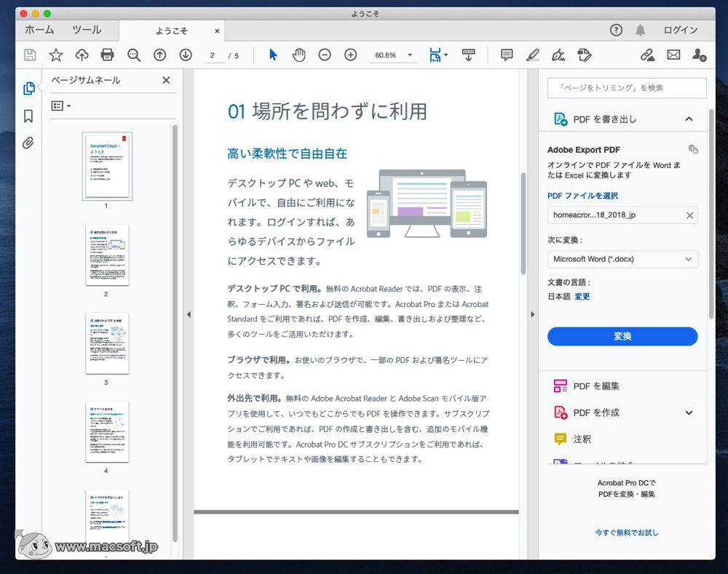Activate the hand pan tool
The width and height of the screenshot is (728, 574).
point(298,55)
